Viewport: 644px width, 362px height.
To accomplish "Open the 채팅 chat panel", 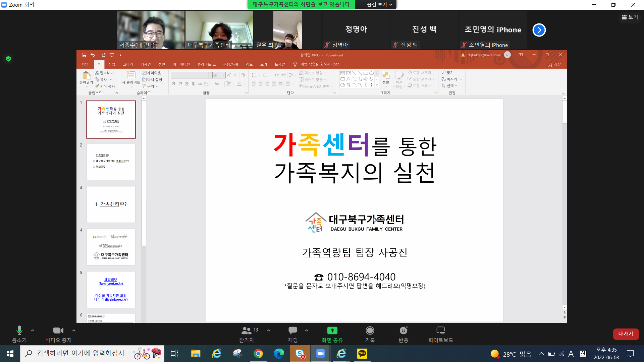I will 292,330.
